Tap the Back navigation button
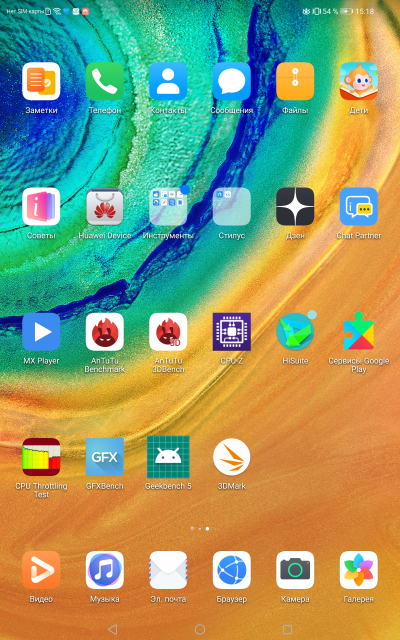This screenshot has height=640, width=400. click(113, 629)
